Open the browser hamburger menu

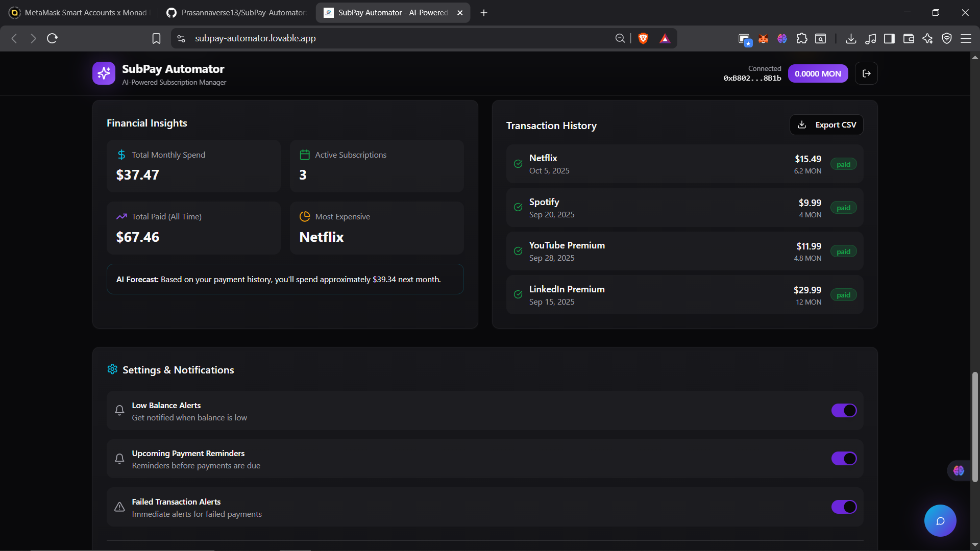pyautogui.click(x=966, y=38)
